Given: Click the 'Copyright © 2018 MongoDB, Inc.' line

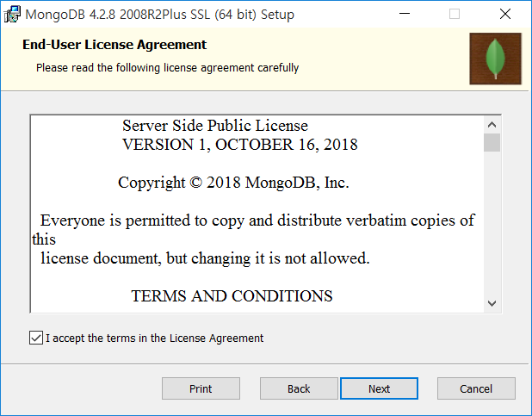Looking at the screenshot, I should pyautogui.click(x=233, y=183).
